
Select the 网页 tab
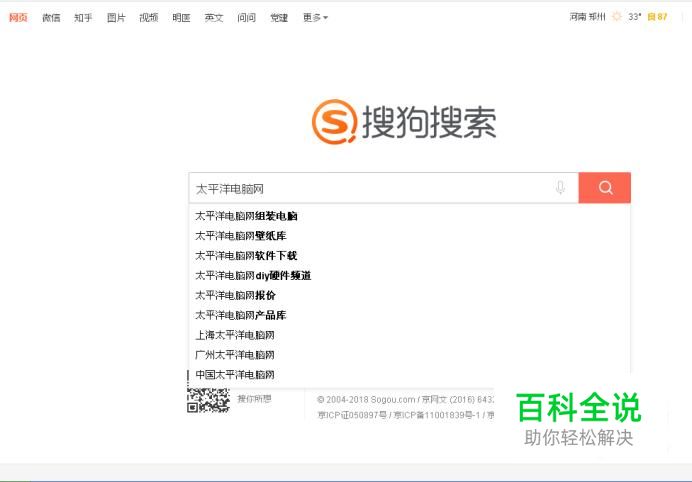[18, 18]
